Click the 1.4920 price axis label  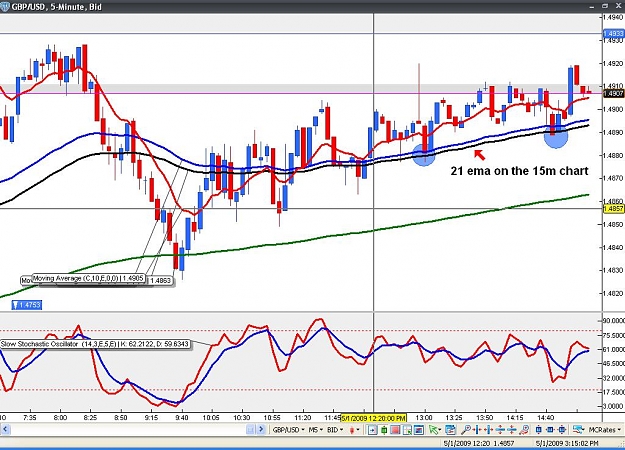(x=614, y=63)
